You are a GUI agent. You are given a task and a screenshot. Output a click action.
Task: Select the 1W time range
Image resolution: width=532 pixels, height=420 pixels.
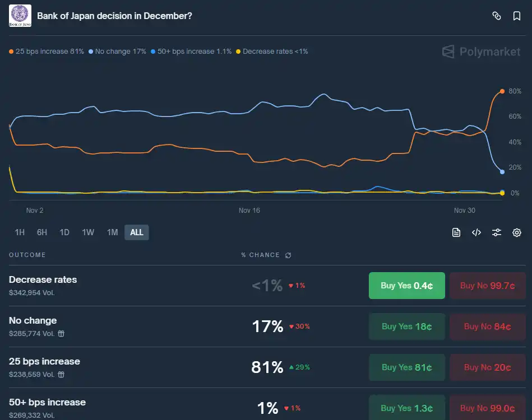pyautogui.click(x=88, y=232)
